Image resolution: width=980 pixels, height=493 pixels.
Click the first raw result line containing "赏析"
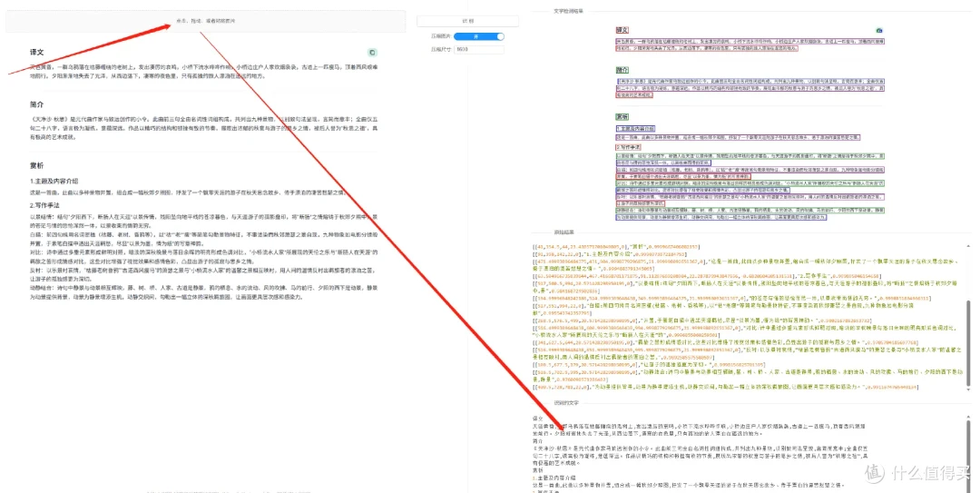[615, 247]
